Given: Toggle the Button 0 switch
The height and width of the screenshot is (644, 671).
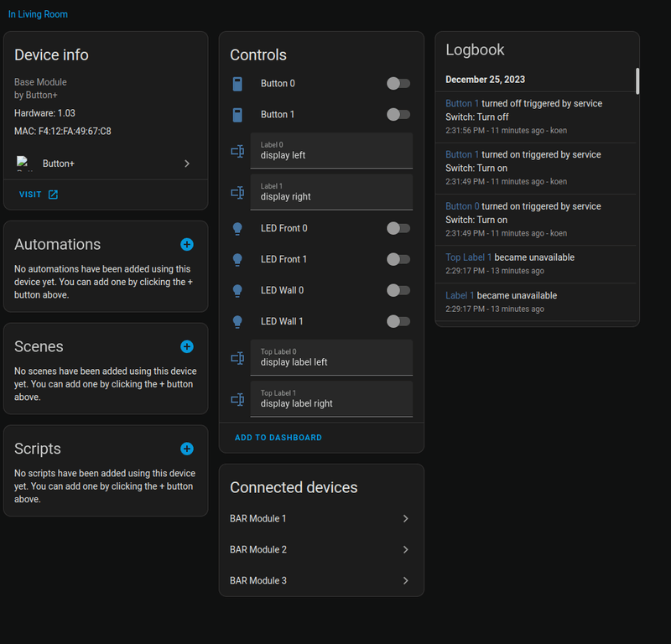Looking at the screenshot, I should click(398, 84).
